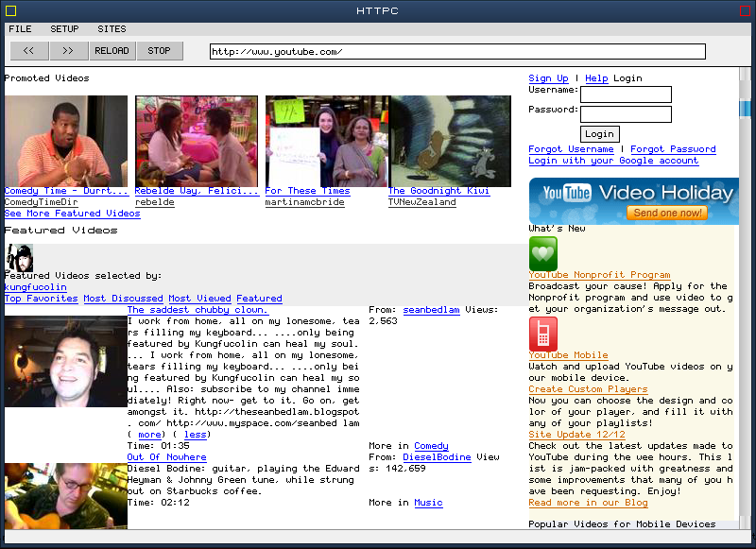Screen dimensions: 756x549
Task: Visit the rebelde channel
Action: pyautogui.click(x=155, y=202)
